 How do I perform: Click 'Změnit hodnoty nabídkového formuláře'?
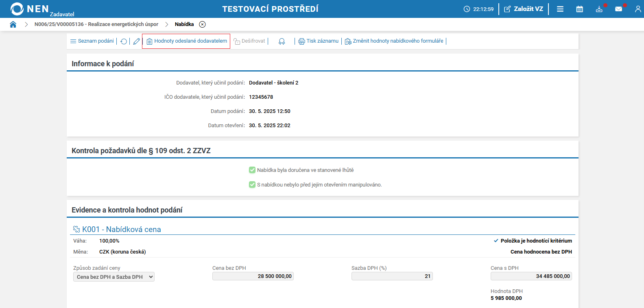(394, 41)
